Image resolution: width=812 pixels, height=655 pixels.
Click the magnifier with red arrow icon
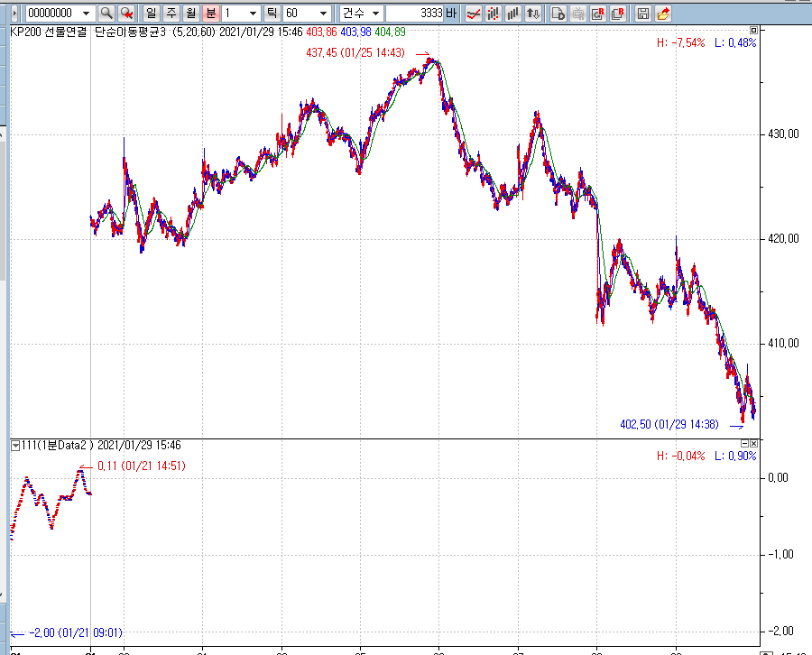(x=127, y=14)
